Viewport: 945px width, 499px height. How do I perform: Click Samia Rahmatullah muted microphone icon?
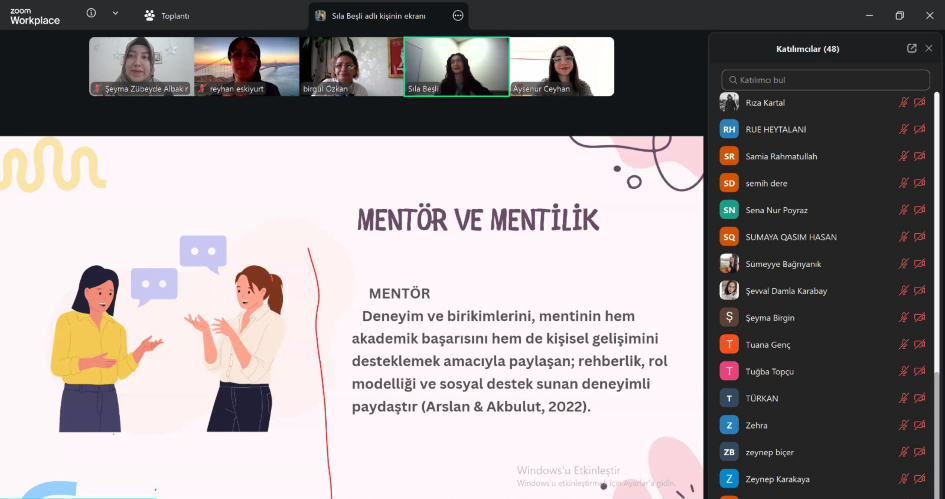click(x=903, y=156)
